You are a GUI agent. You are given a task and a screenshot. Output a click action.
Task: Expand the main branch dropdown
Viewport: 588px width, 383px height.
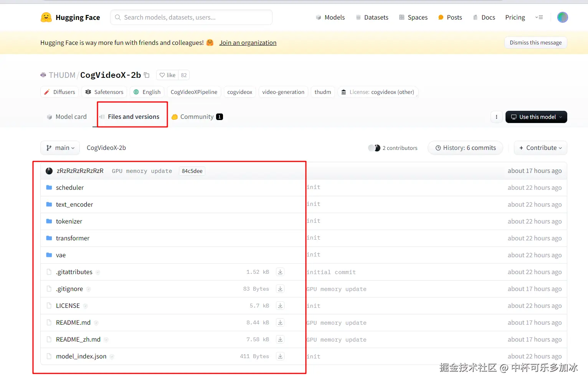60,148
